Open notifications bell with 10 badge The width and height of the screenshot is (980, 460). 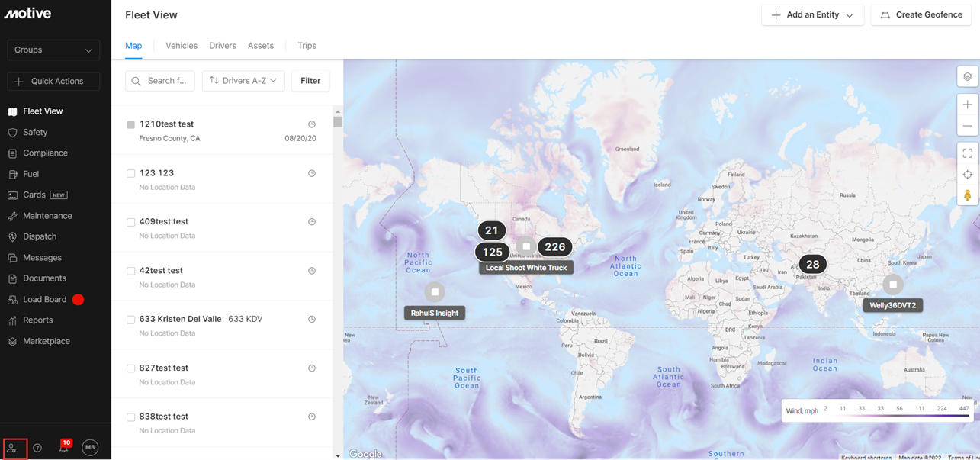pos(64,448)
